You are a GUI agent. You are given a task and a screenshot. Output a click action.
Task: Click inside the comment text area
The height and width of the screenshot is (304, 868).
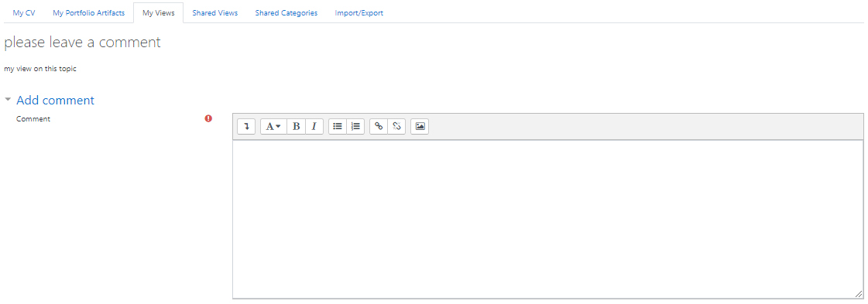point(548,220)
